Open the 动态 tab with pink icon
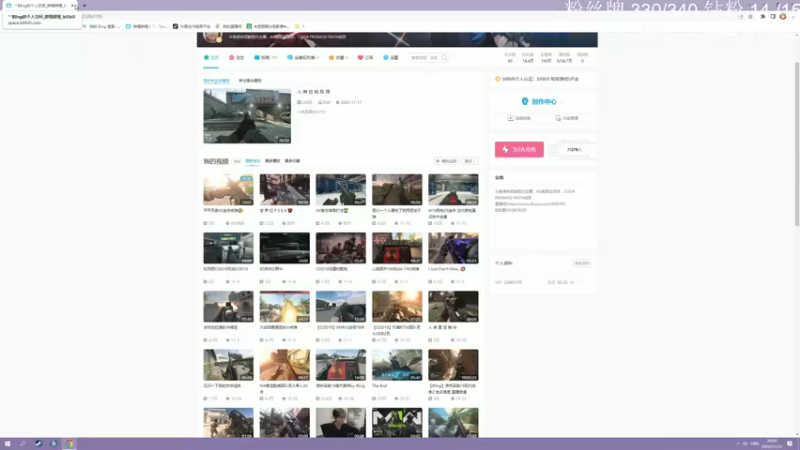 pyautogui.click(x=236, y=58)
